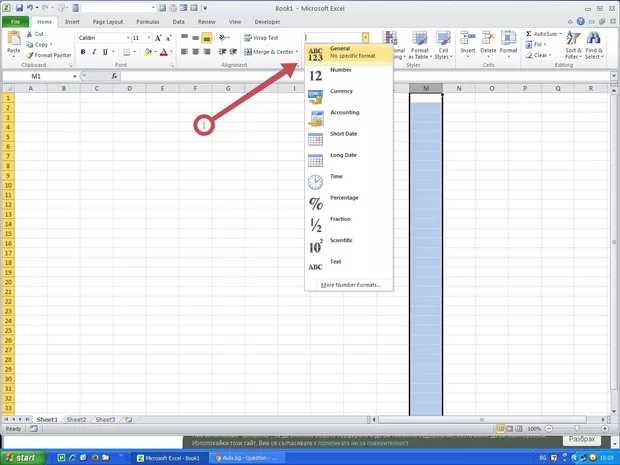Switch to the Sheet2 worksheet tab
Image resolution: width=620 pixels, height=465 pixels.
pyautogui.click(x=76, y=420)
